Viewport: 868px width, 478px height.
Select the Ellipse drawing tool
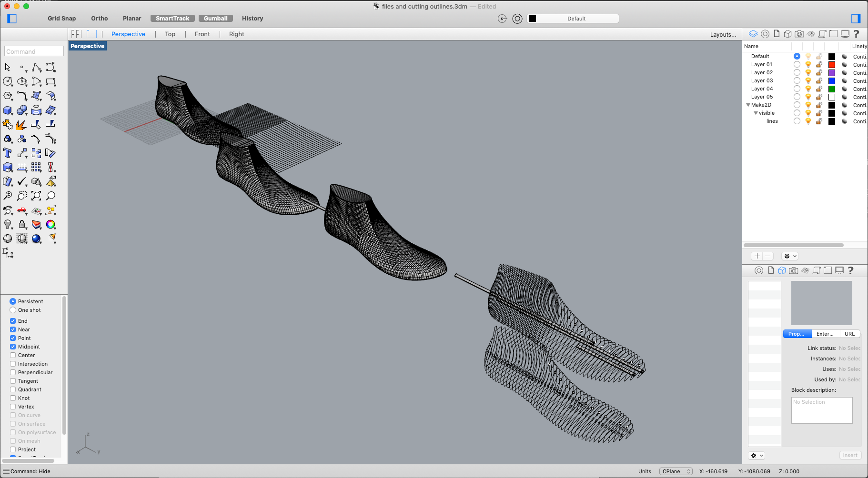[x=22, y=81]
